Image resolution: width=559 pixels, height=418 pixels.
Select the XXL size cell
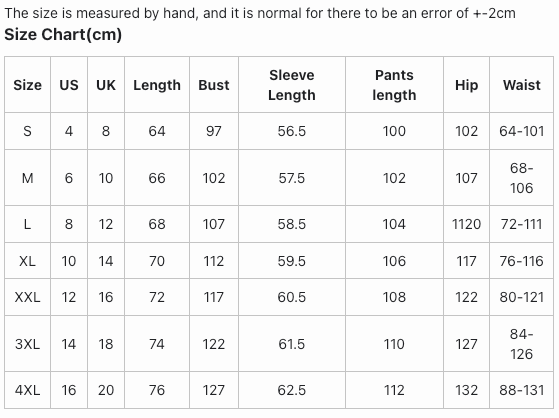(x=27, y=297)
